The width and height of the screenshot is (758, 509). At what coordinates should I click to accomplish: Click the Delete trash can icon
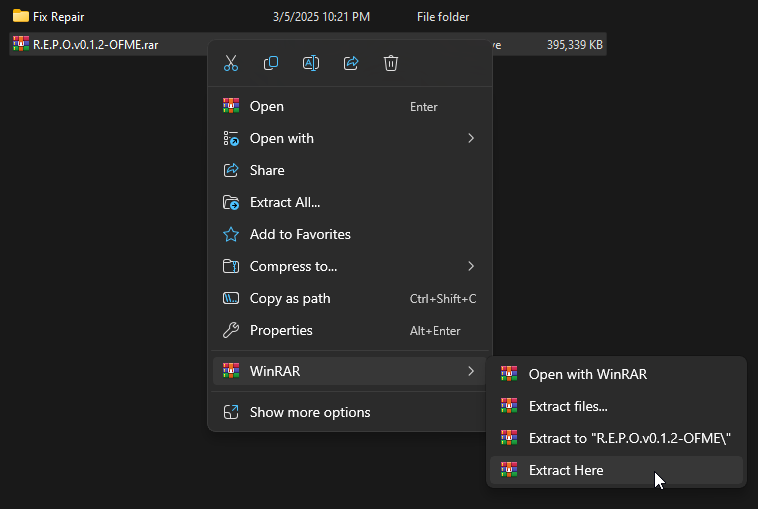[x=391, y=63]
